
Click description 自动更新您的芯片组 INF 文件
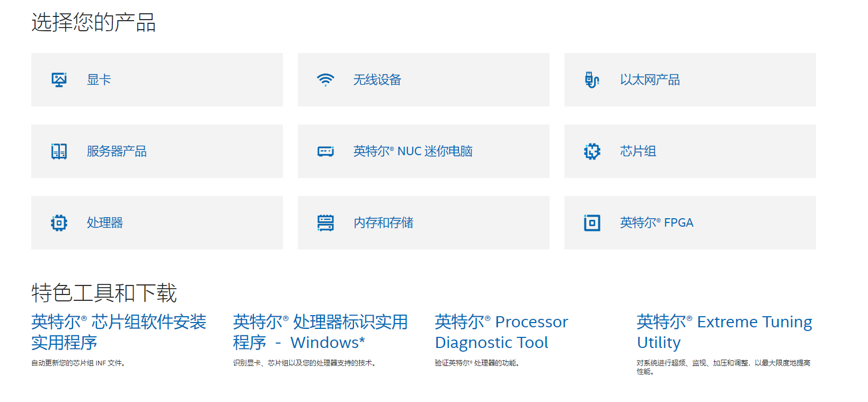point(78,363)
